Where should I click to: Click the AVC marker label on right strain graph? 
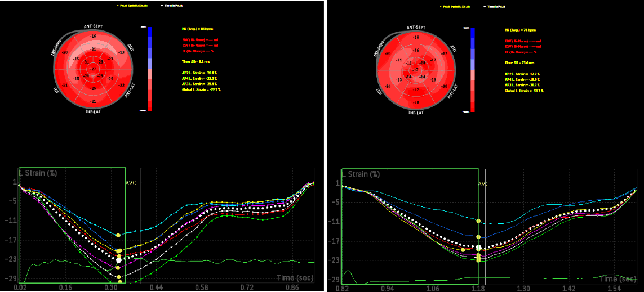484,184
